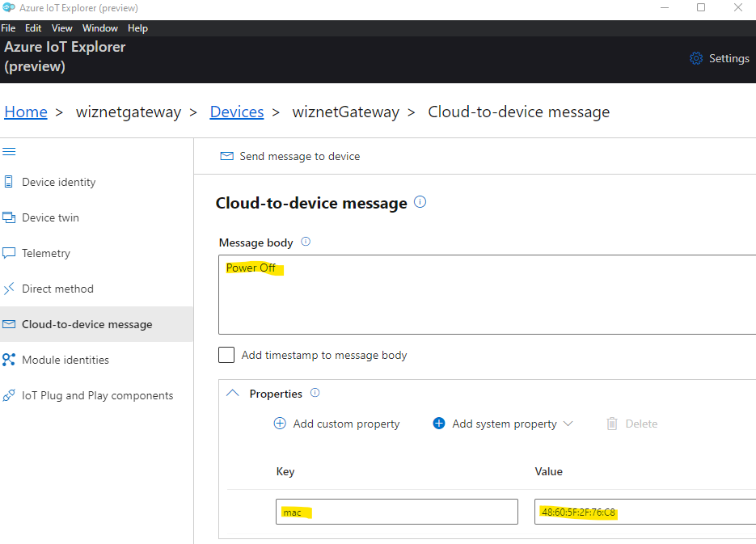Image resolution: width=756 pixels, height=544 pixels.
Task: Click the wiznetGateway device breadcrumb text
Action: [x=346, y=112]
